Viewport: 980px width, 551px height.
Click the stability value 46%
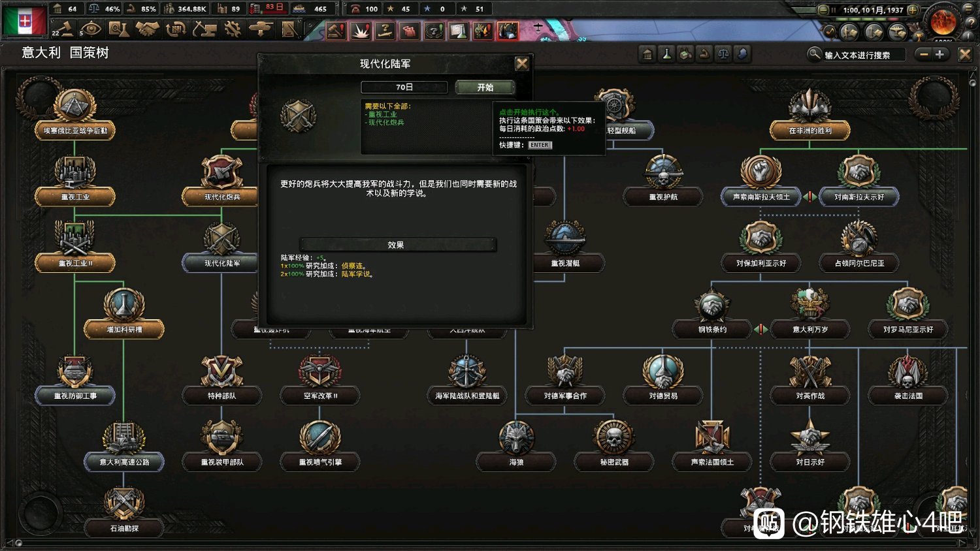tap(105, 9)
